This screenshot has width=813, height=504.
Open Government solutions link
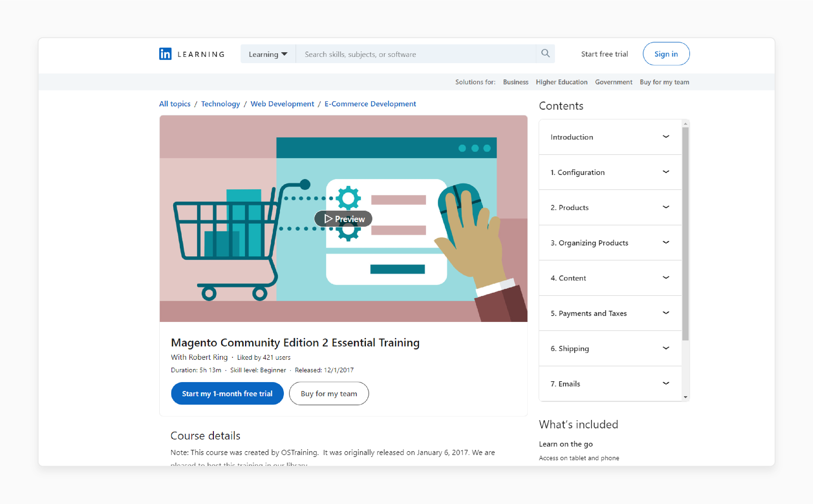(x=613, y=82)
